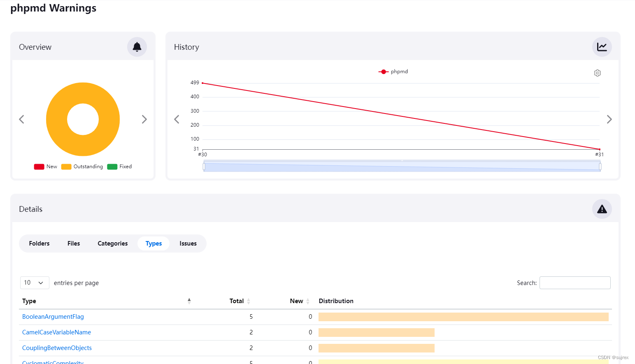Viewport: 635px width, 364px height.
Task: Open the BooleanArgumentFlag type link
Action: click(53, 317)
